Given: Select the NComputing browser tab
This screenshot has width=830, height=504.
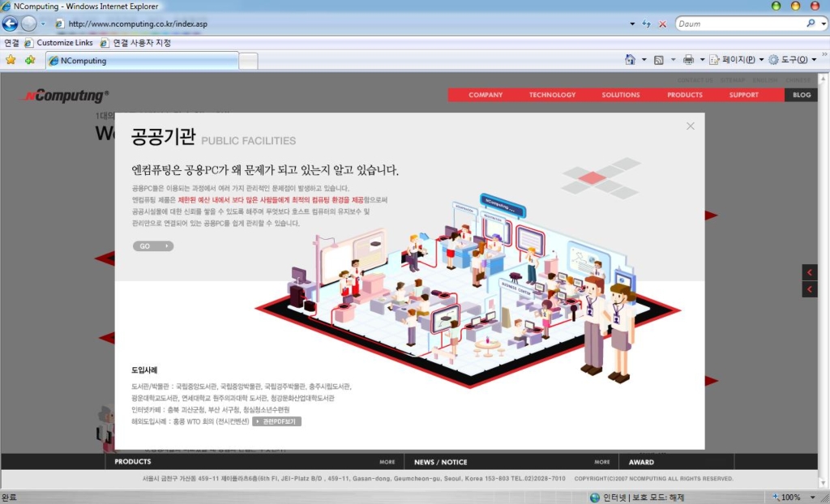Looking at the screenshot, I should pyautogui.click(x=142, y=60).
